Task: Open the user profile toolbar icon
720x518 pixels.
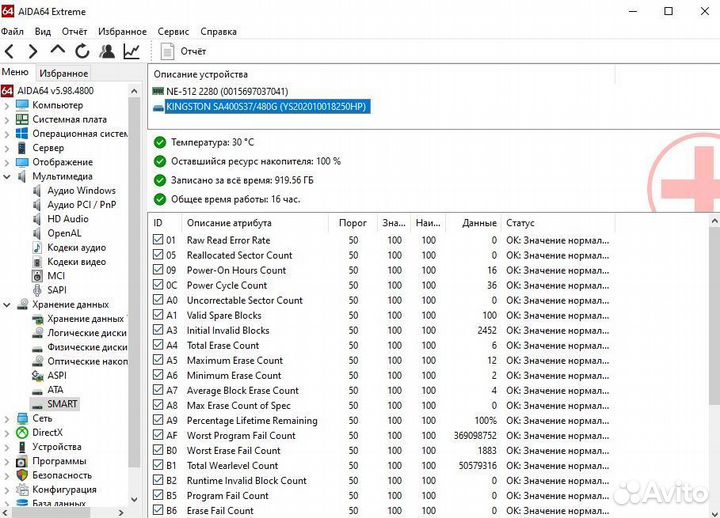Action: click(x=106, y=51)
